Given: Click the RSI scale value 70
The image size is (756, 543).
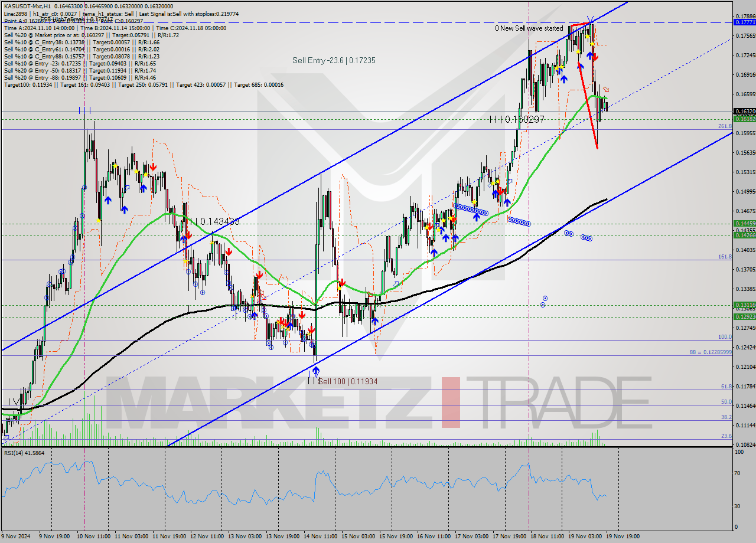Looking at the screenshot, I should [738, 473].
